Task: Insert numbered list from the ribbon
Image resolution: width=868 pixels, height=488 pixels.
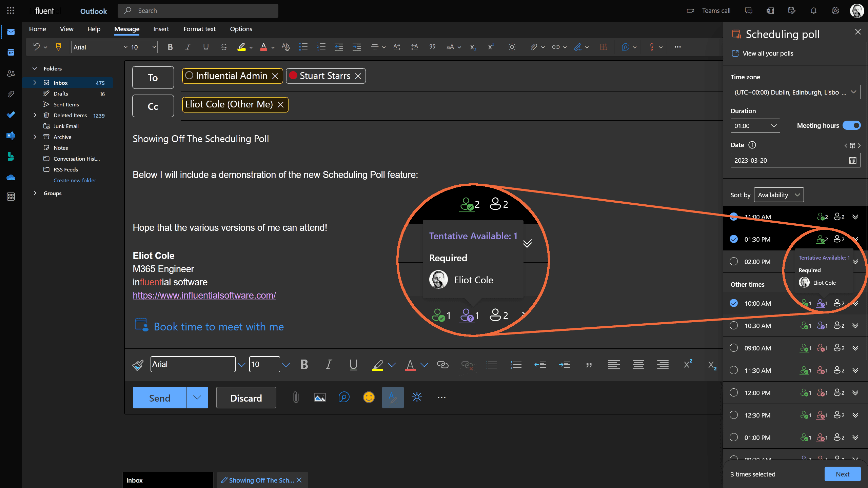Action: click(x=321, y=47)
